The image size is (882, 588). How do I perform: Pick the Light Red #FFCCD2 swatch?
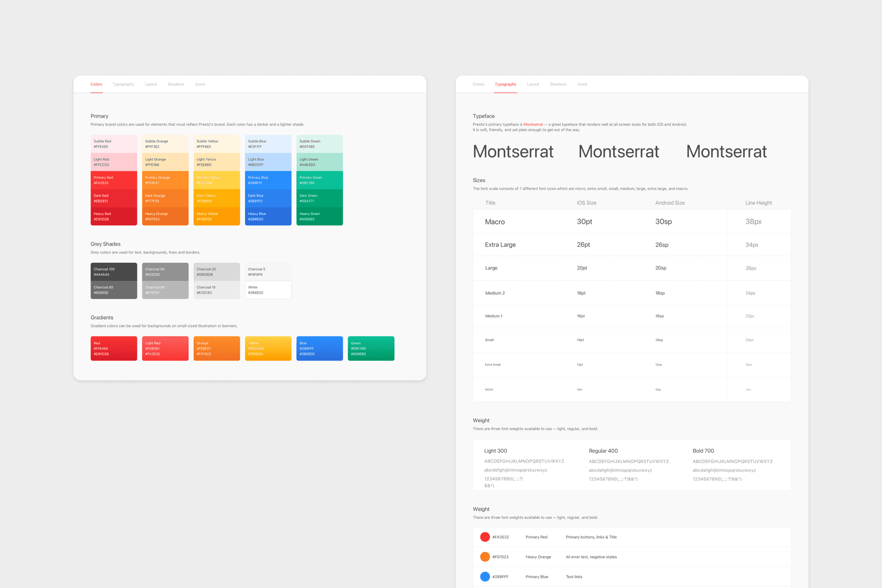[x=114, y=162]
